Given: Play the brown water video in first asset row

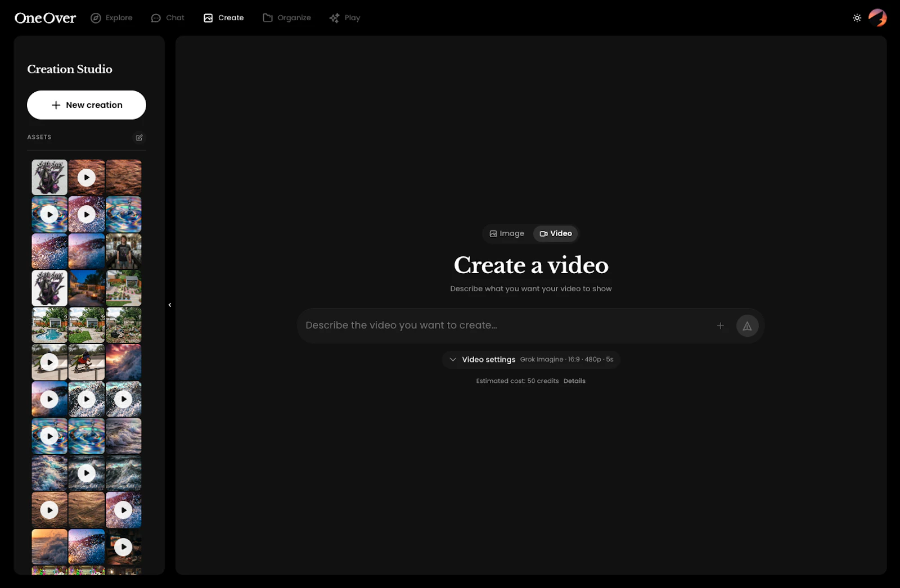Looking at the screenshot, I should click(x=87, y=178).
